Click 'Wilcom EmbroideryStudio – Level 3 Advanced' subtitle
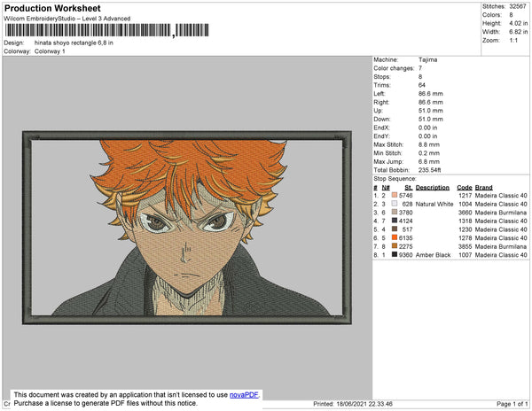Image resolution: width=532 pixels, height=411 pixels. tap(67, 19)
